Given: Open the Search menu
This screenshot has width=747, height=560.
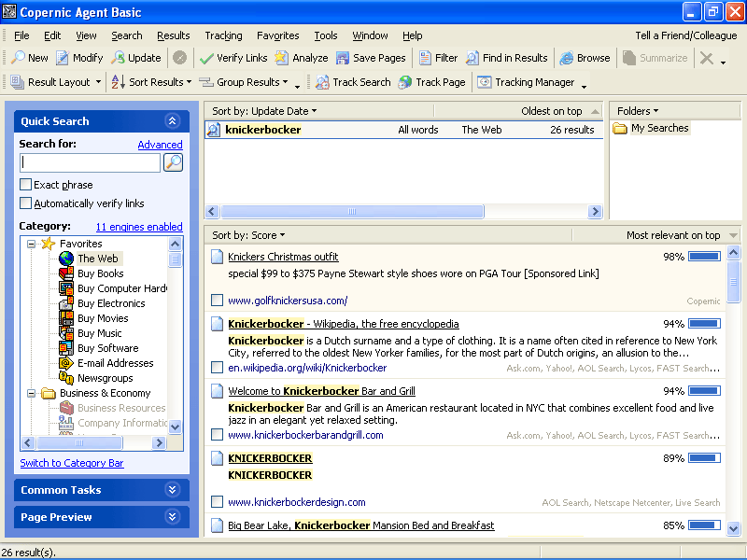Looking at the screenshot, I should click(127, 35).
